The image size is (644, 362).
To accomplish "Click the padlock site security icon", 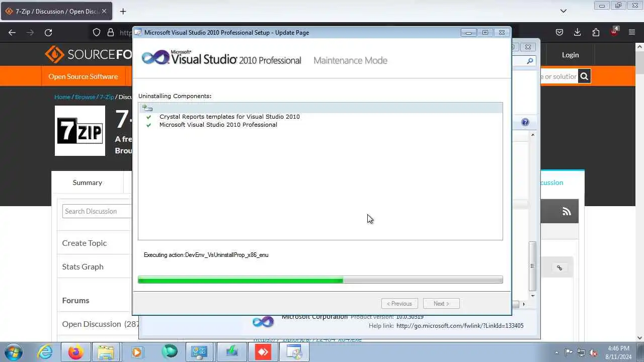I will tap(111, 32).
